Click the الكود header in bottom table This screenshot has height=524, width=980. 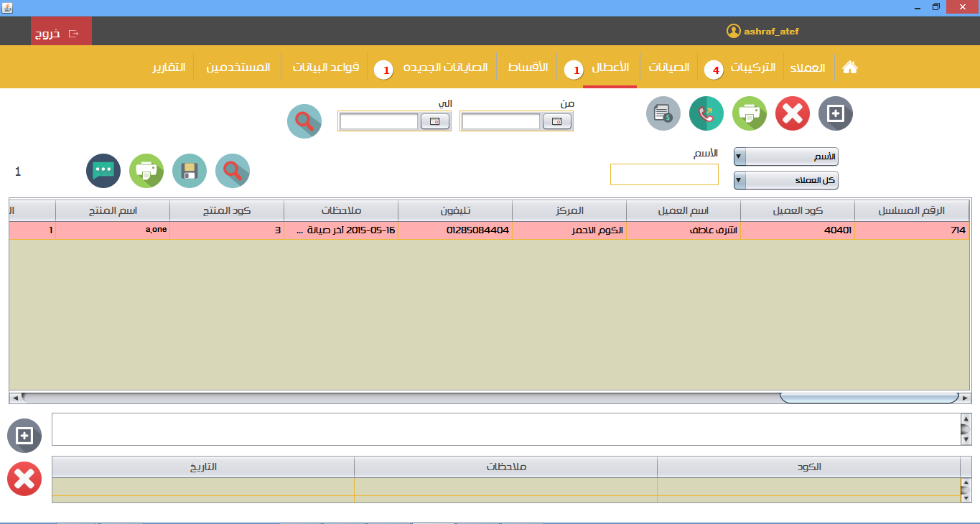click(x=808, y=467)
